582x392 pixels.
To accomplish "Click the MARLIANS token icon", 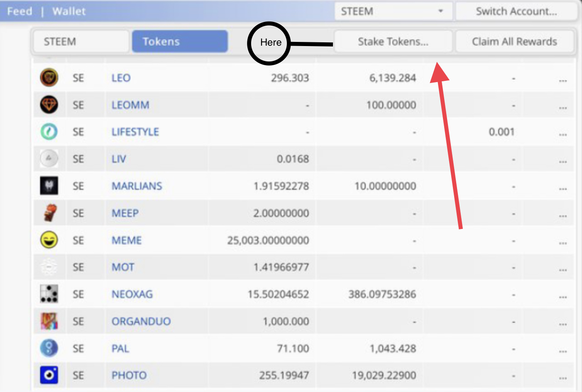I will click(x=49, y=186).
